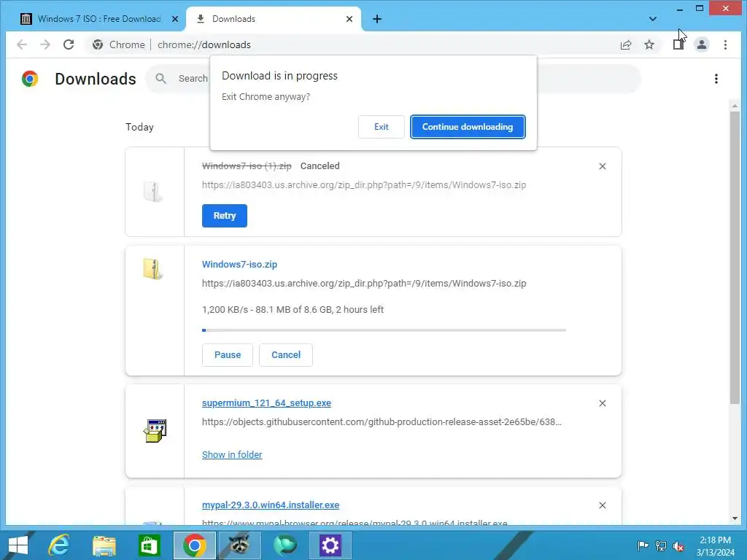Click Action Center flag tray icon
This screenshot has width=747, height=560.
click(x=643, y=545)
